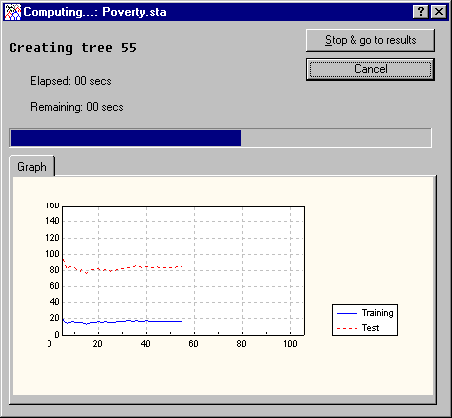Click the x-axis label 60 on the graph
The image size is (452, 418).
(x=193, y=344)
